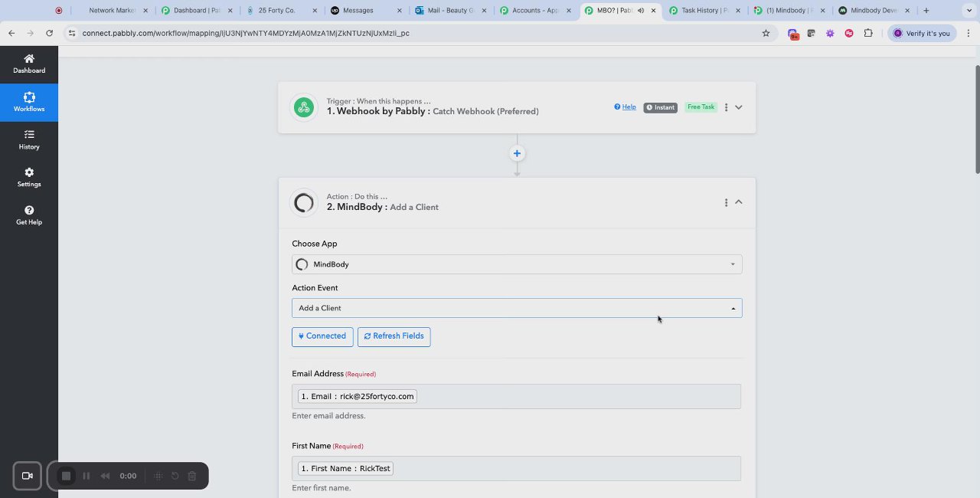Expand the Webhook trigger step chevron
The width and height of the screenshot is (980, 498).
click(x=739, y=107)
